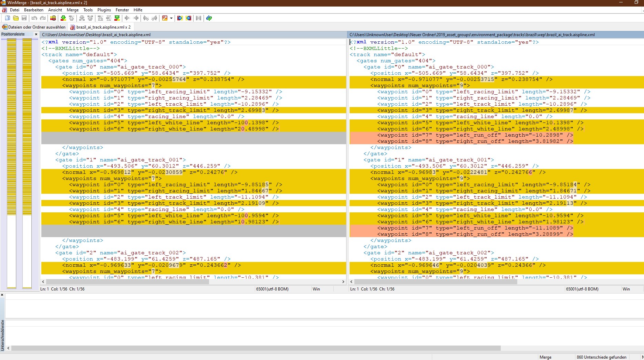The height and width of the screenshot is (360, 644).
Task: Click Copy left and advance icon
Action: point(155,18)
